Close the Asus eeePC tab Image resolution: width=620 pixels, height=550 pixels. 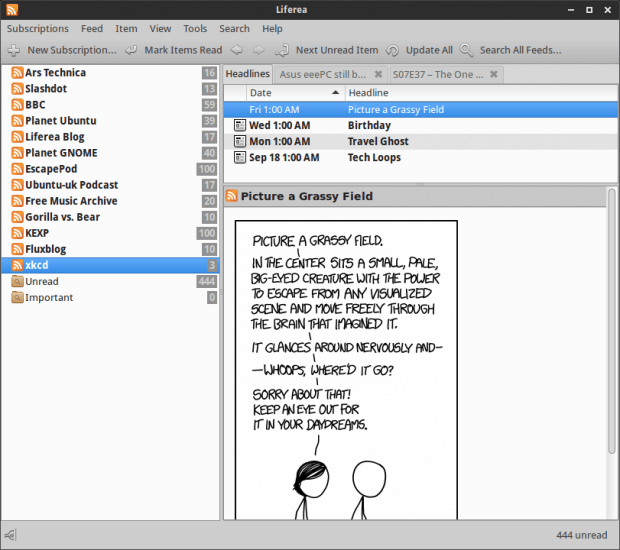click(x=378, y=74)
